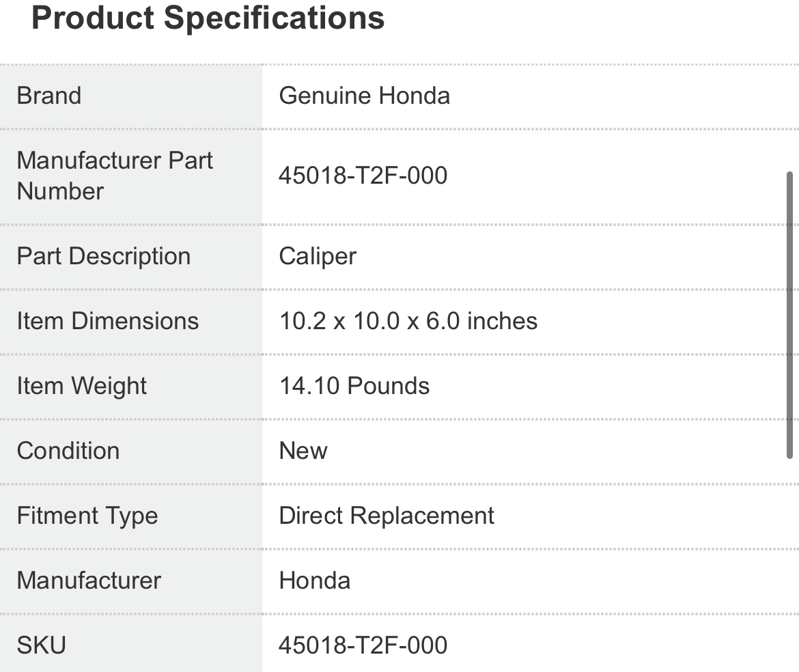
Task: Click the Product Specifications heading
Action: point(208,18)
